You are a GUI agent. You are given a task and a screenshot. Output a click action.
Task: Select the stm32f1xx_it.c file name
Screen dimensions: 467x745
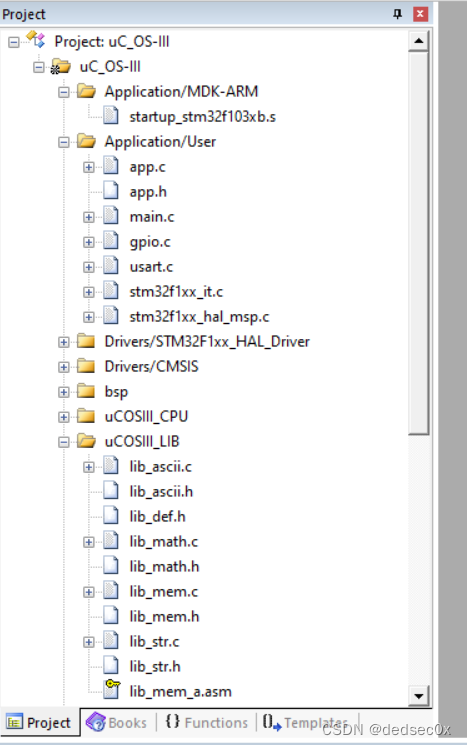pos(176,291)
